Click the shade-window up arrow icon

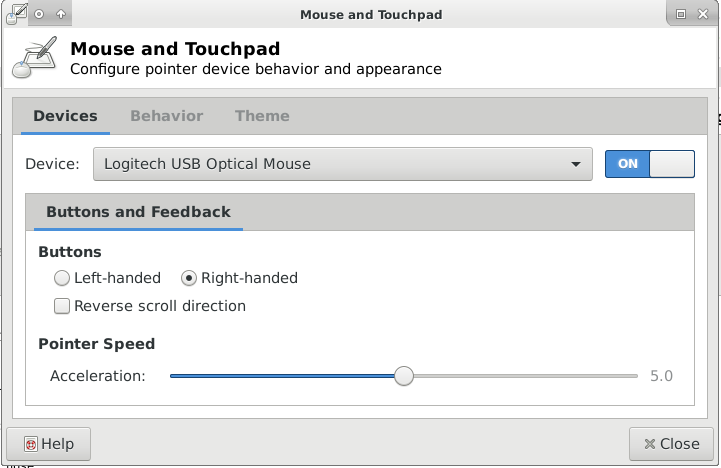(61, 14)
